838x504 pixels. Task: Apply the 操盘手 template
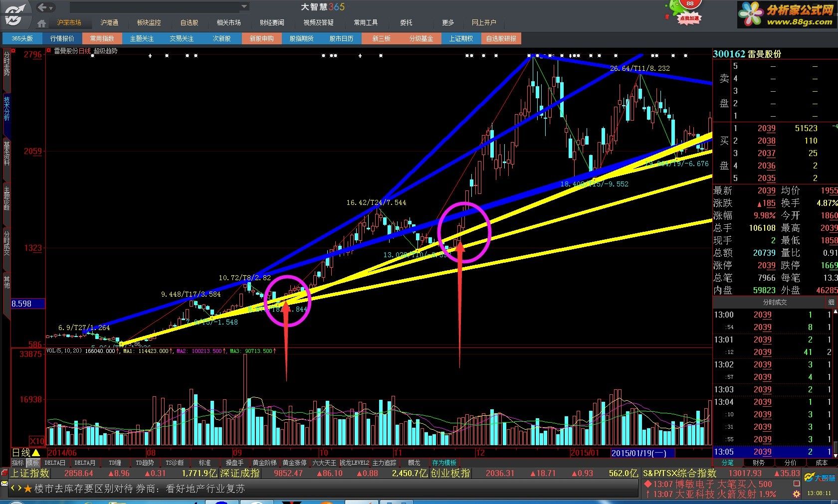[234, 463]
